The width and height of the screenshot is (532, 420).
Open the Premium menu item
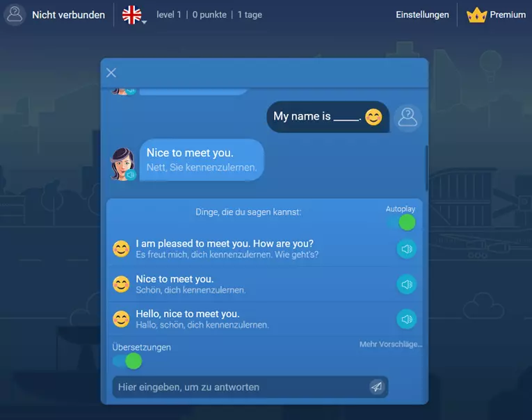pos(508,15)
